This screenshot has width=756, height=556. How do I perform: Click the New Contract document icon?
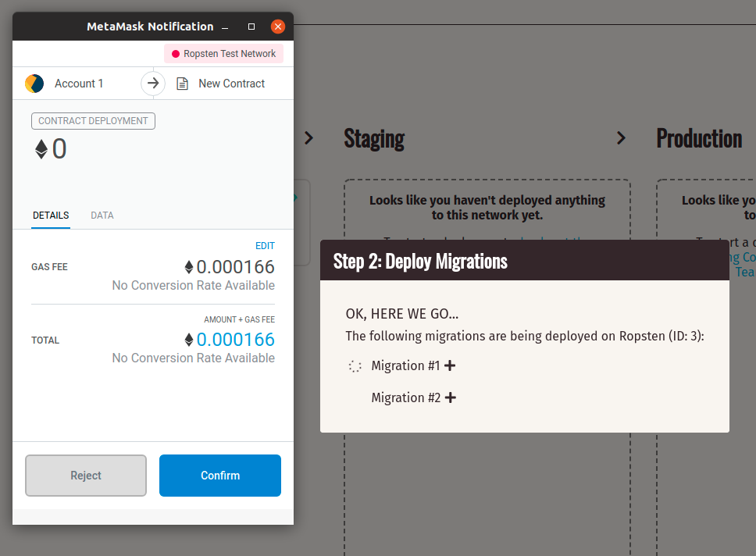182,84
